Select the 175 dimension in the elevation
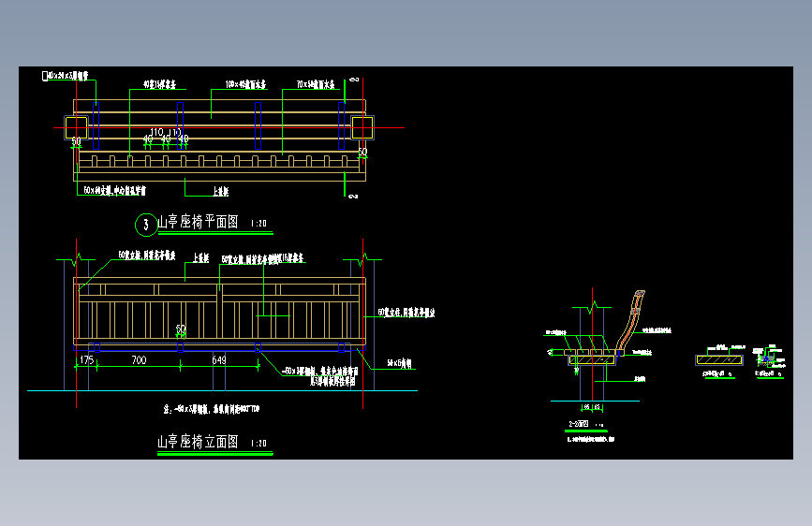 [86, 359]
